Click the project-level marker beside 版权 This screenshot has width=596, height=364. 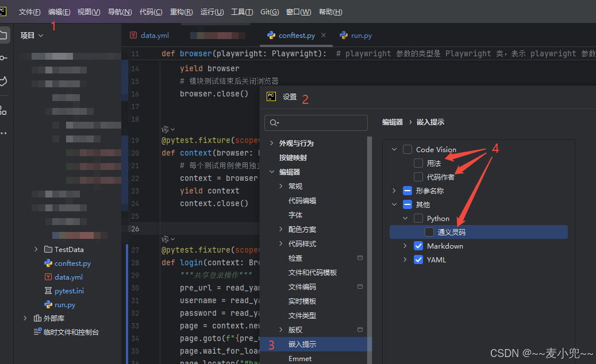pyautogui.click(x=360, y=330)
